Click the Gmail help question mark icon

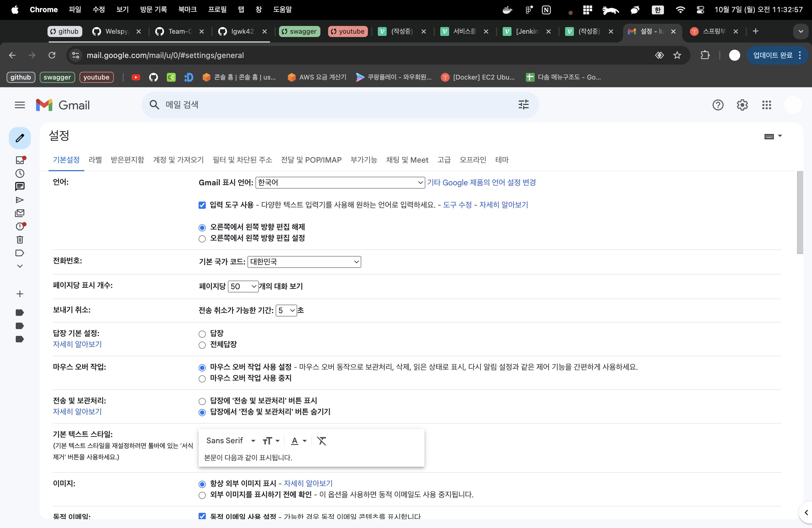(x=718, y=105)
